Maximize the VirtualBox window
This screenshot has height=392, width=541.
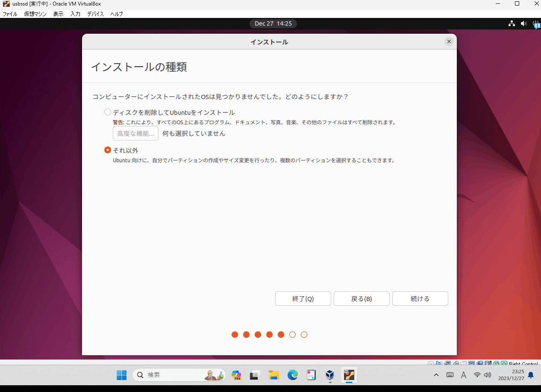(x=517, y=4)
